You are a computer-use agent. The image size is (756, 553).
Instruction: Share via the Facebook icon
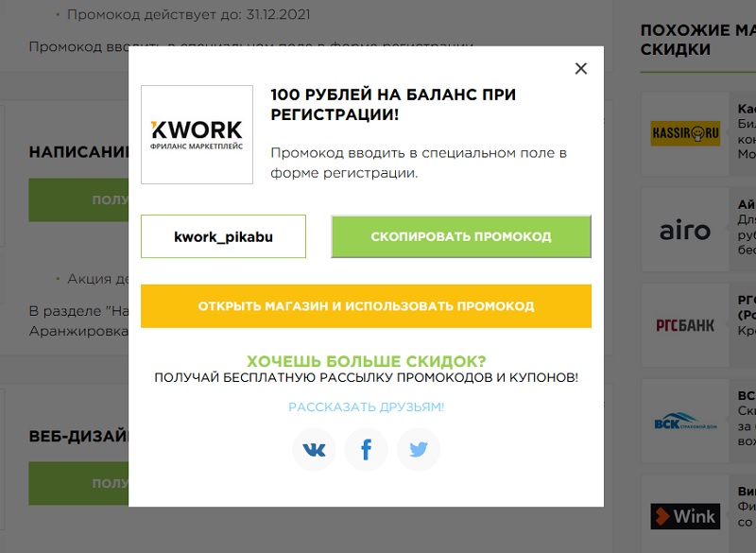pyautogui.click(x=367, y=449)
